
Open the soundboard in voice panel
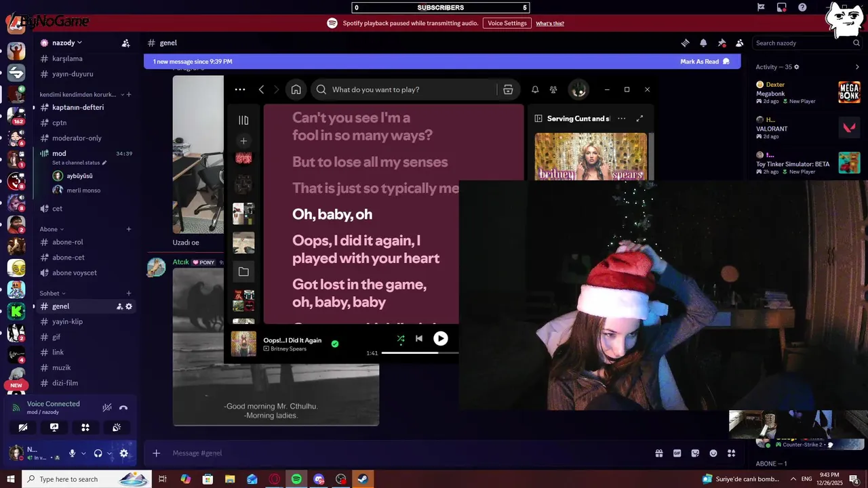(x=117, y=428)
